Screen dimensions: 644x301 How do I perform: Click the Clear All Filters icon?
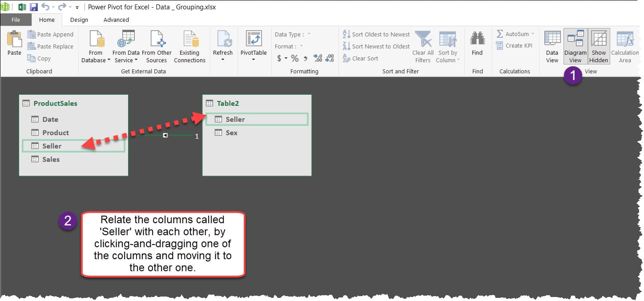coord(423,40)
